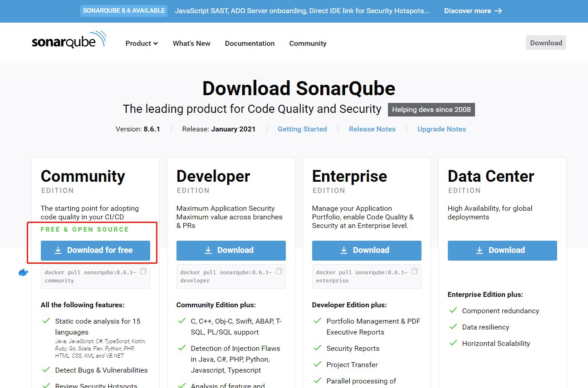588x388 pixels.
Task: Open the Upgrade Notes
Action: [x=441, y=129]
